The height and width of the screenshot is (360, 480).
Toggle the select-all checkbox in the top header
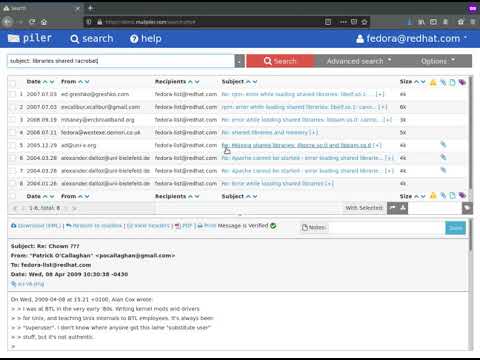[13, 83]
